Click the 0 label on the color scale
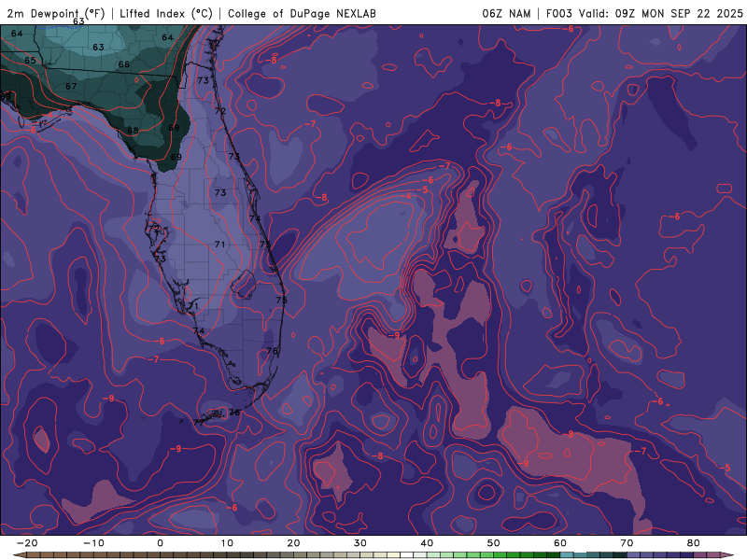The width and height of the screenshot is (747, 560). pyautogui.click(x=160, y=543)
